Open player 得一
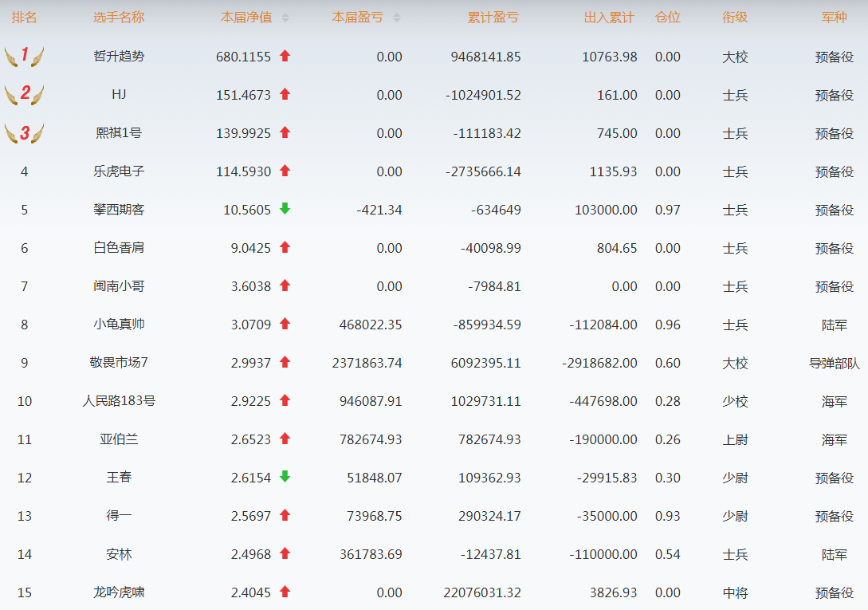868x610 pixels. pyautogui.click(x=119, y=515)
